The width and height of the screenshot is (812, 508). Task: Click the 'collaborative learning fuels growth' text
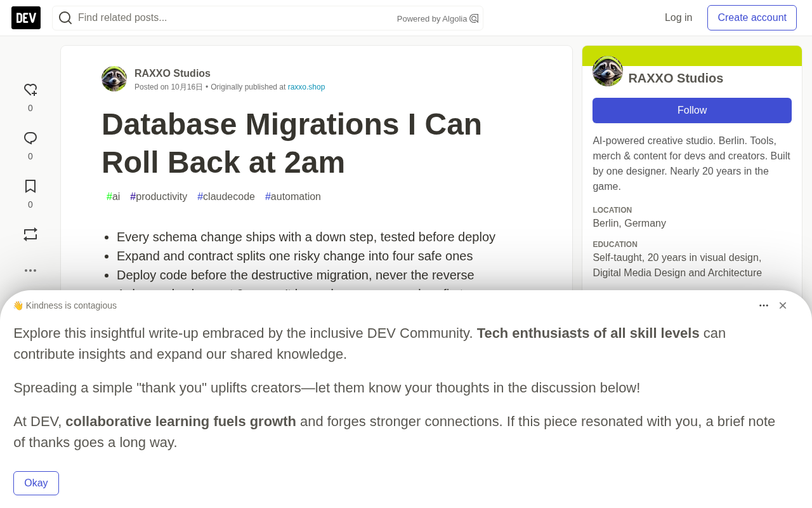pos(181,422)
